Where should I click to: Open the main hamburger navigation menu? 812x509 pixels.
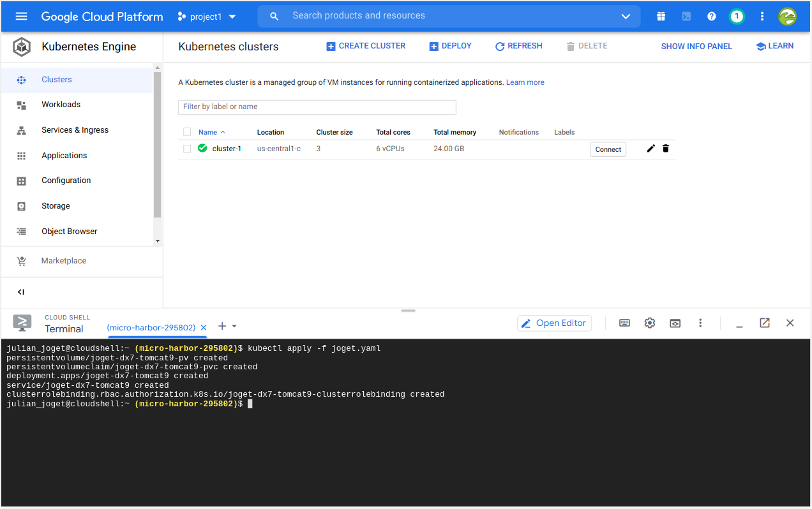pyautogui.click(x=21, y=17)
